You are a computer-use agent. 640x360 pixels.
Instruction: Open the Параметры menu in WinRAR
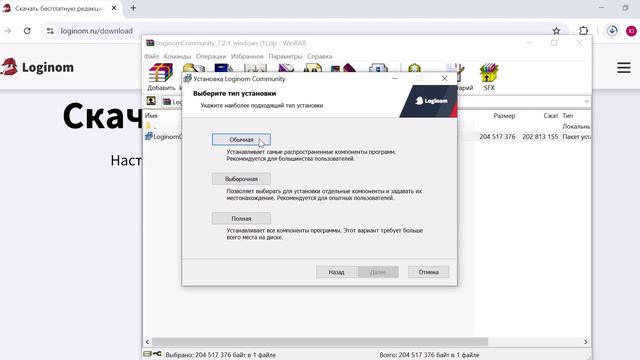[x=285, y=56]
